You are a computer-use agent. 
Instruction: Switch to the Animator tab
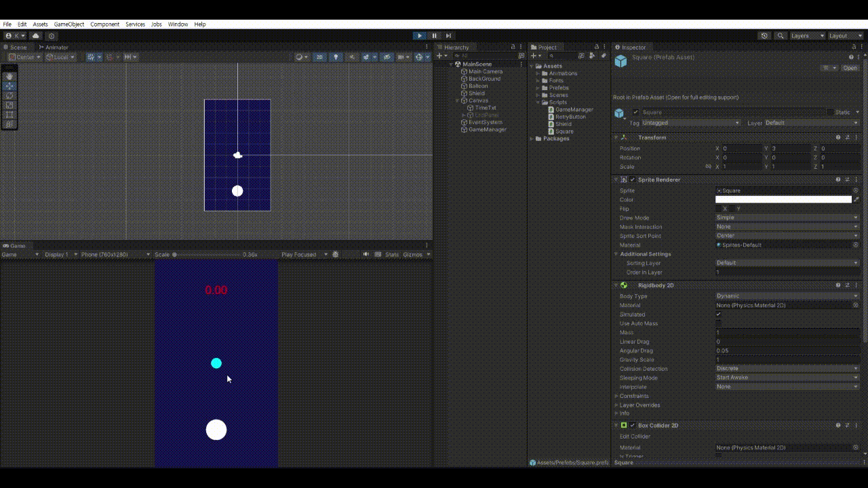coord(54,47)
